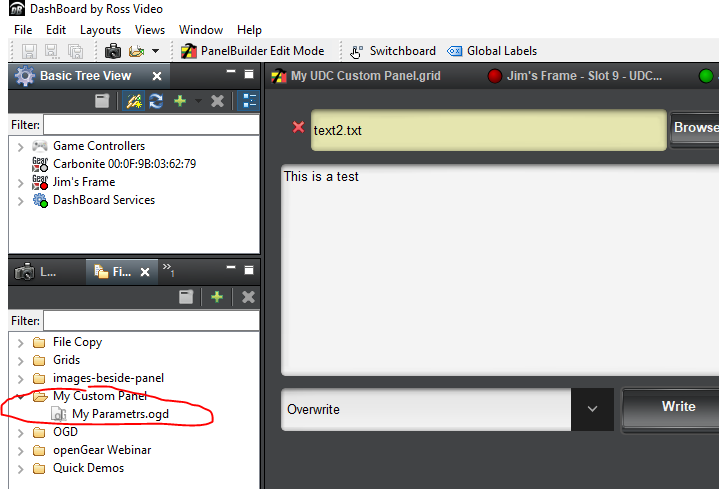Select Game Controllers in tree
719x489 pixels.
(x=99, y=146)
